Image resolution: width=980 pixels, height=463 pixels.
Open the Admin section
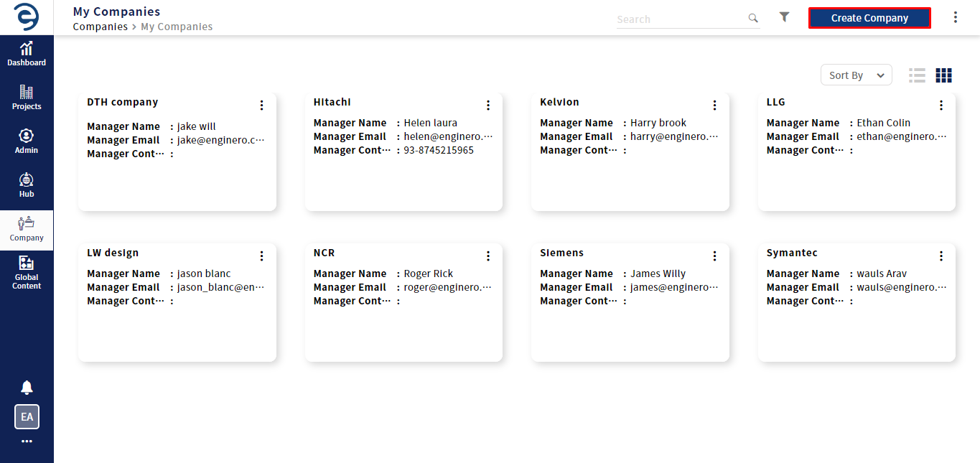click(x=27, y=141)
